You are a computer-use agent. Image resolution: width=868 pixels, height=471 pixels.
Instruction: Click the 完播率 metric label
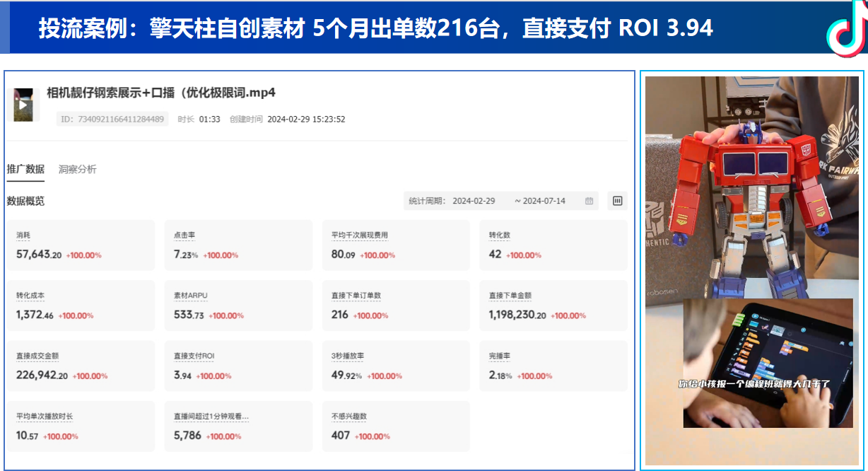point(500,356)
